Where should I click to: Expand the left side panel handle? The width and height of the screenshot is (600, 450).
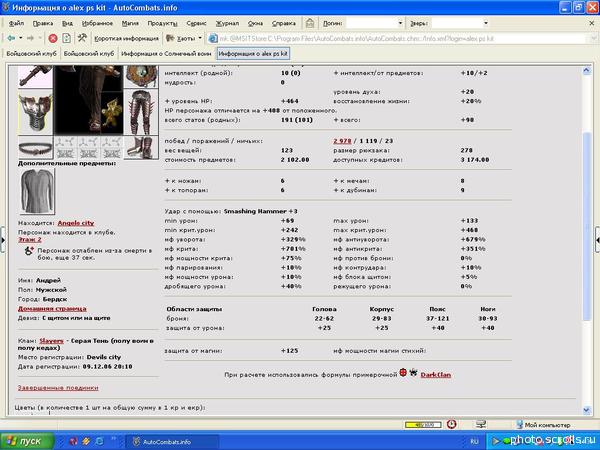[x=3, y=240]
